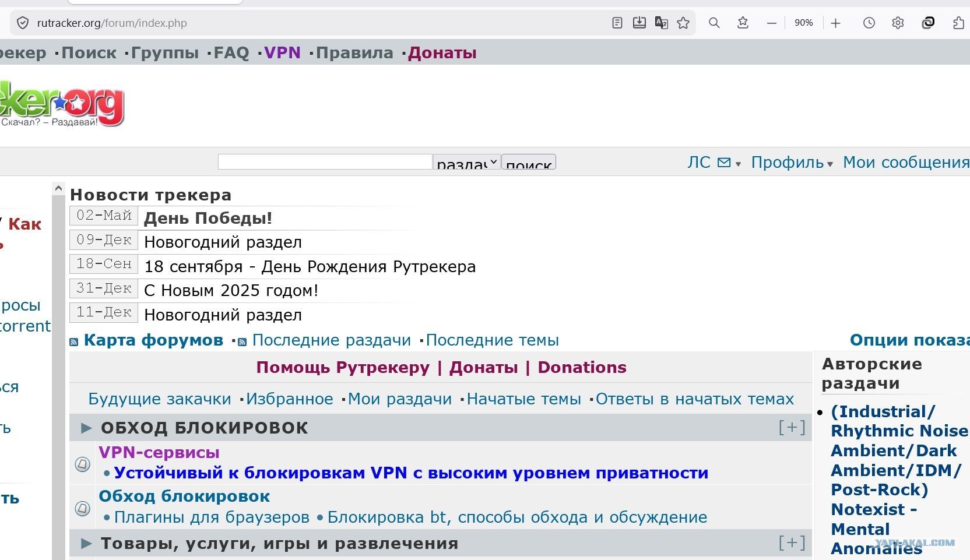Open news item День Победы!

pos(208,219)
